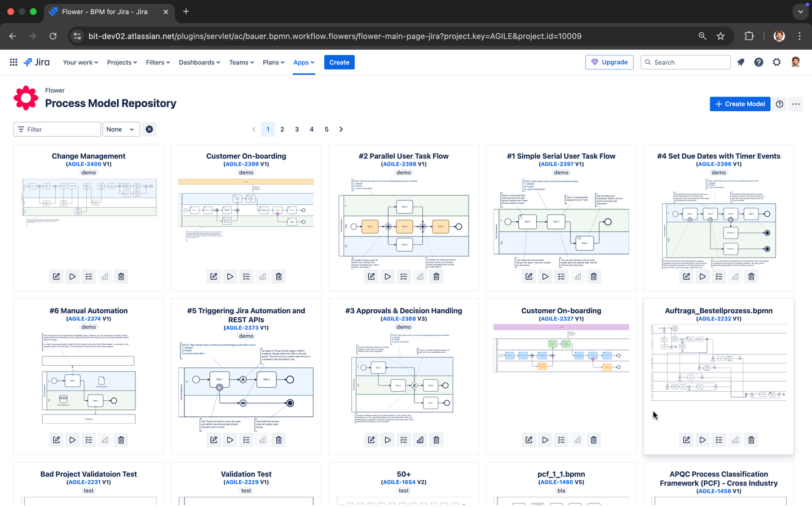812x508 pixels.
Task: Show statistics for #1 Simple Serial User Task Flow
Action: coord(577,277)
